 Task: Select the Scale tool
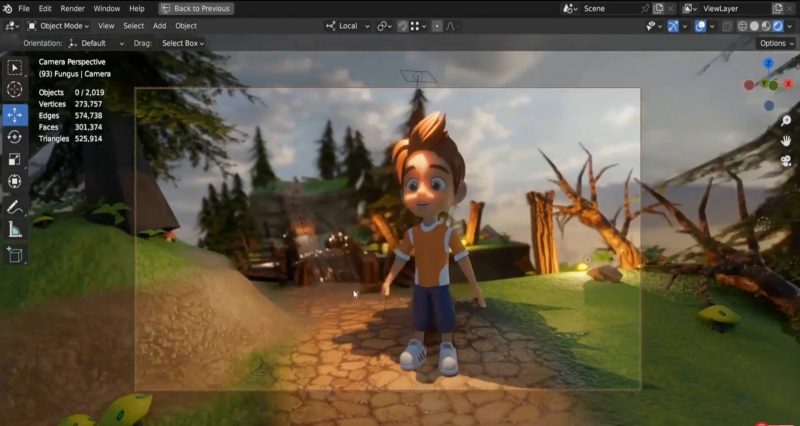[x=15, y=160]
